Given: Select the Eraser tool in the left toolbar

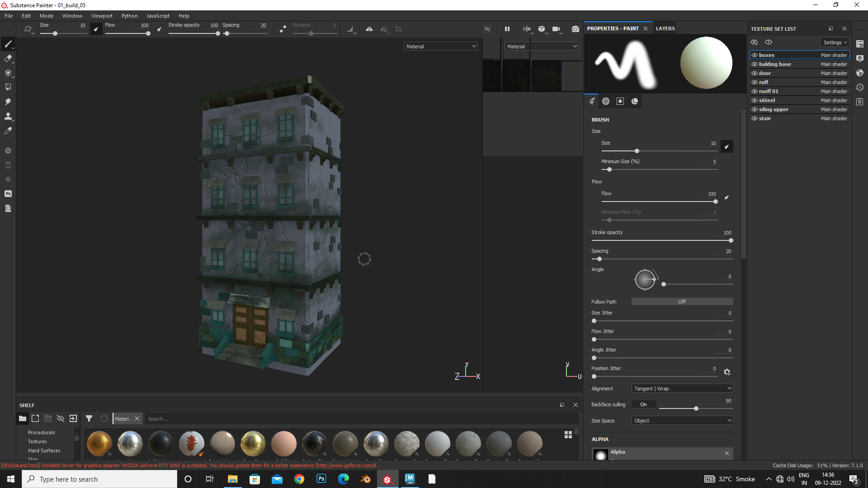Looking at the screenshot, I should tap(8, 58).
